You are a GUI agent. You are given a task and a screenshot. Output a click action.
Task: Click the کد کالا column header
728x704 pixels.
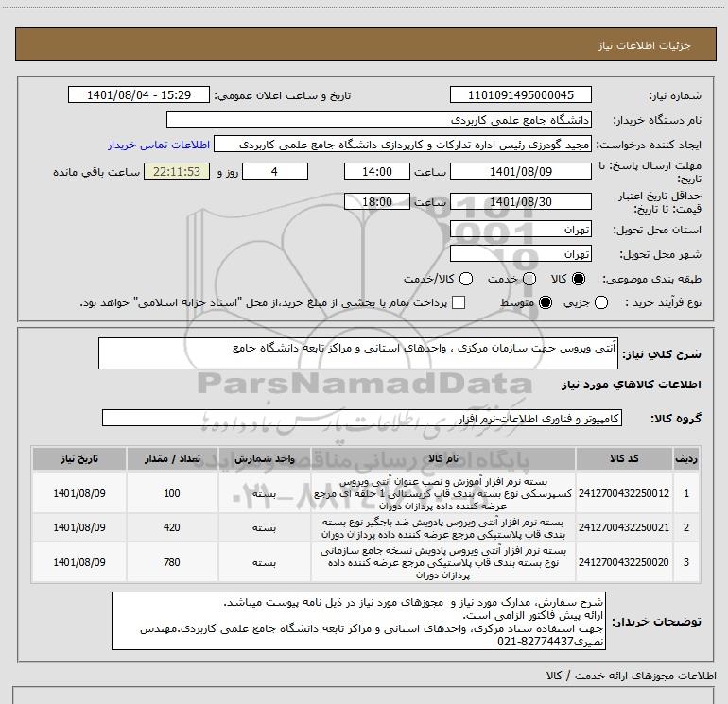click(x=624, y=459)
